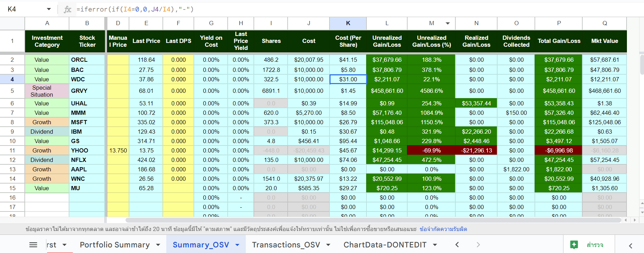The image size is (644, 253).
Task: Select the AAPL ticker cell
Action: (x=87, y=169)
